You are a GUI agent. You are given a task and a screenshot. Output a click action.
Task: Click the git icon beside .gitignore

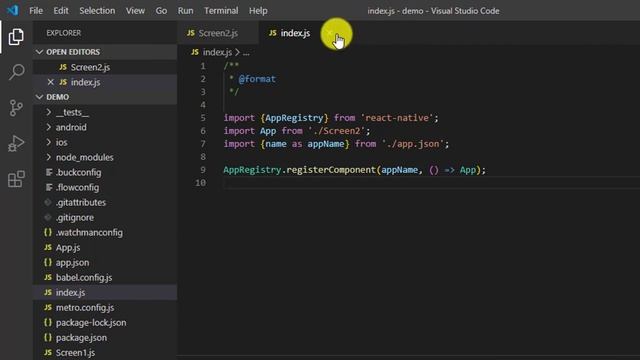click(48, 218)
